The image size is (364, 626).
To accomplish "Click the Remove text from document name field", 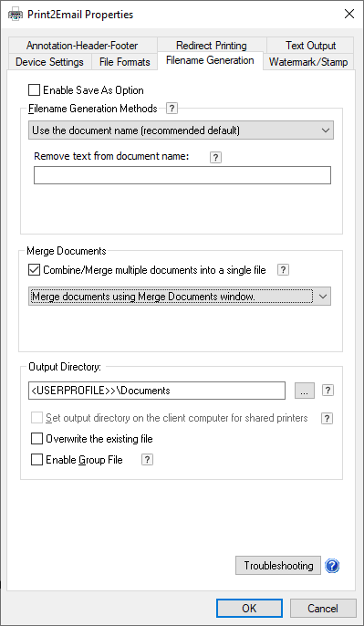I will [x=182, y=175].
